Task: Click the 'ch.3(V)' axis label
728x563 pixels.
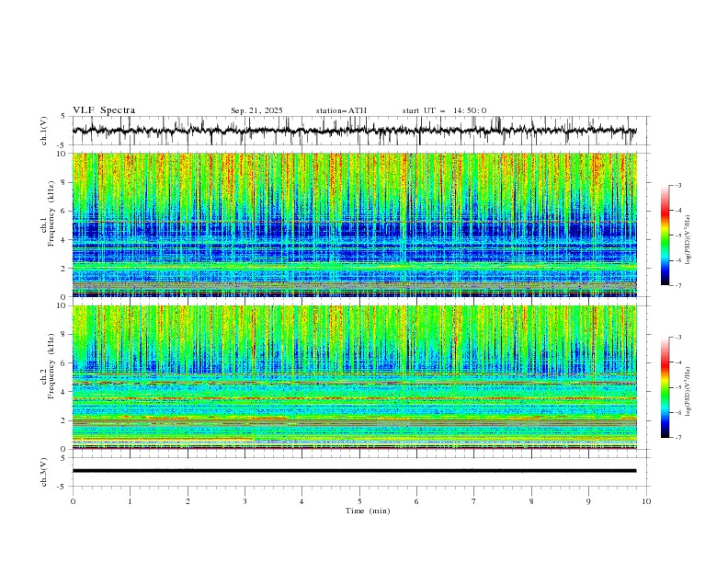Action: coord(44,472)
